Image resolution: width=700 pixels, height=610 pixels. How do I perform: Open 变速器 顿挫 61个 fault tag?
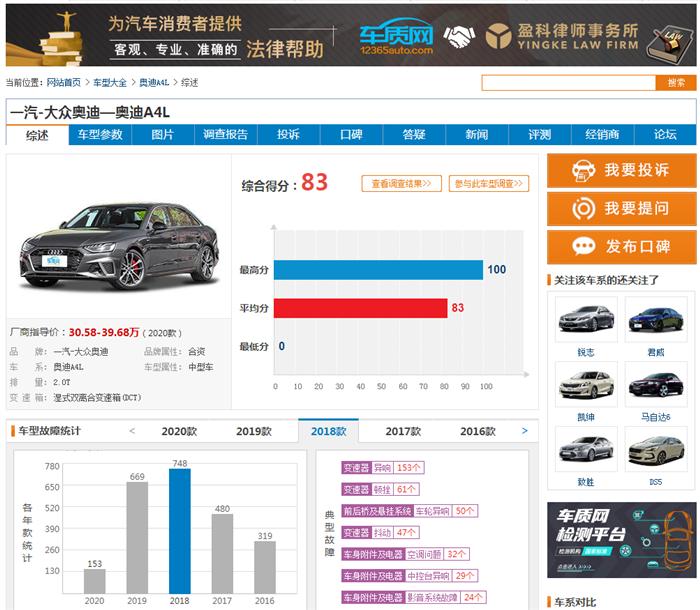[380, 489]
